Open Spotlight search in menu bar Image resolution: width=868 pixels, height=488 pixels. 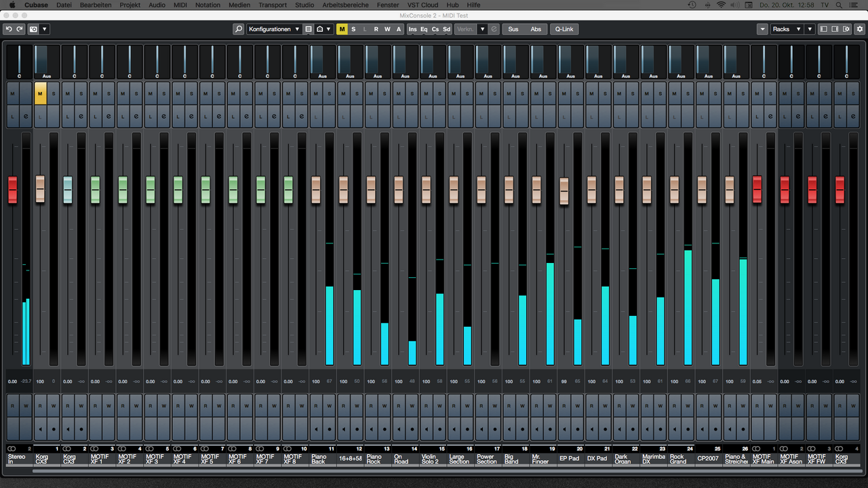point(840,5)
